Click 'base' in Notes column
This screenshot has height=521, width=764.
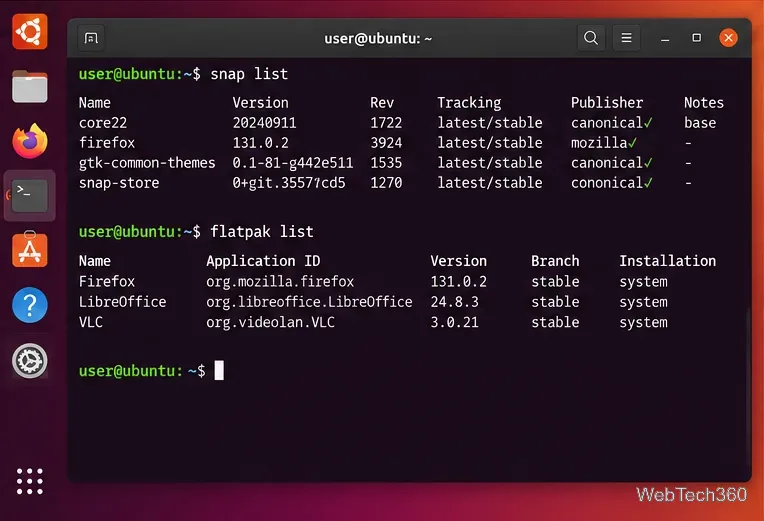(700, 123)
